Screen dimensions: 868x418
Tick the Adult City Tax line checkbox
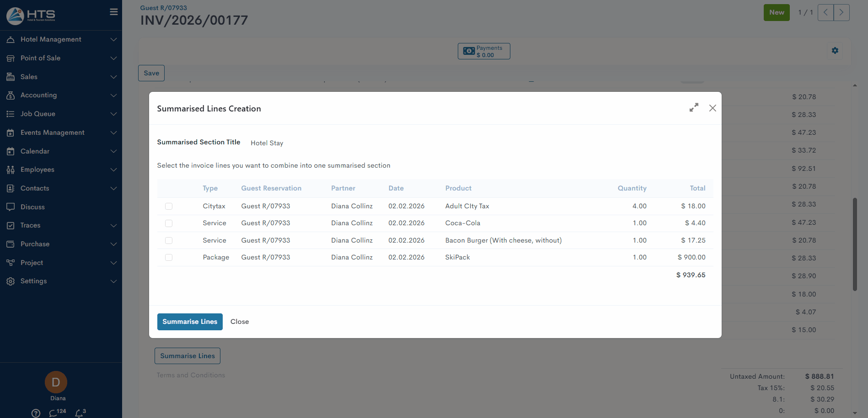pos(169,206)
